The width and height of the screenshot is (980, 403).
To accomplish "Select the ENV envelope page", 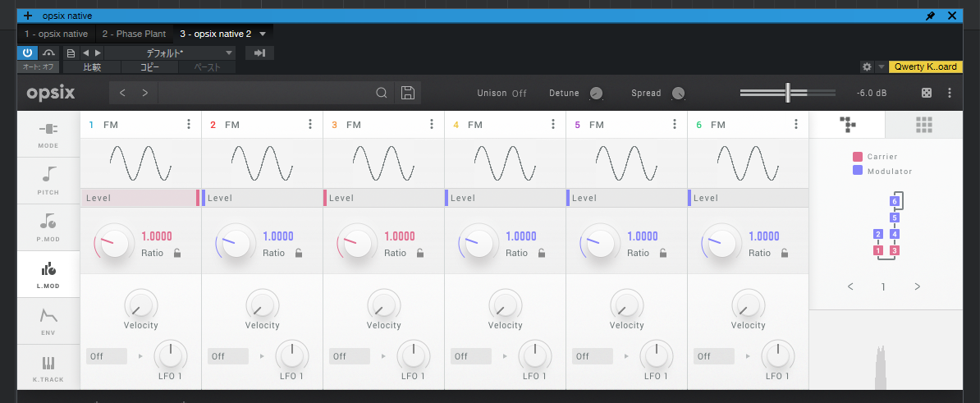I will 48,321.
